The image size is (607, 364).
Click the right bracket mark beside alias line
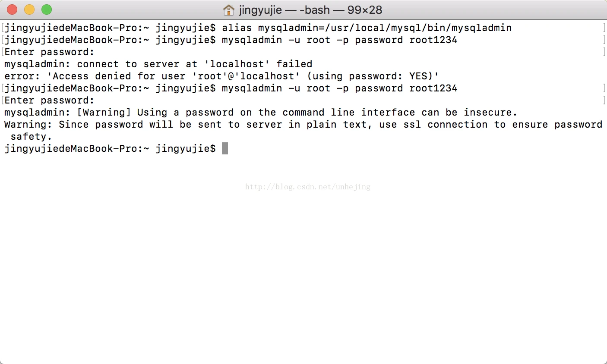pyautogui.click(x=604, y=28)
